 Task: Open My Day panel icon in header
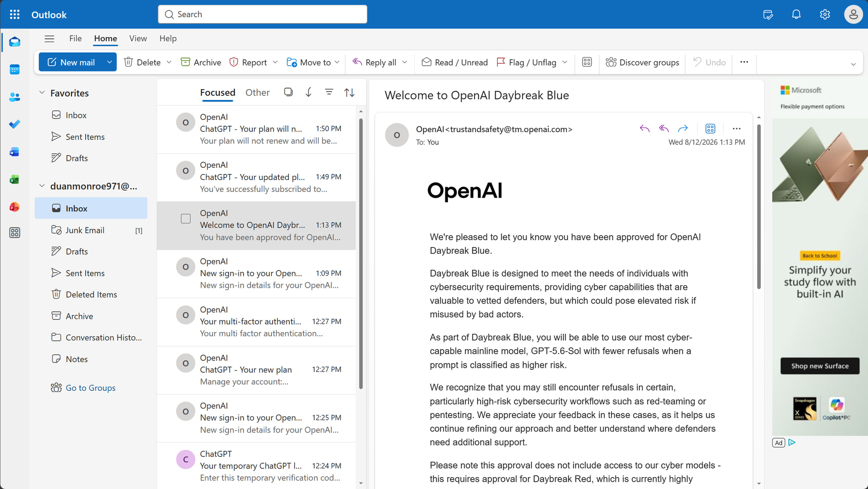tap(768, 14)
